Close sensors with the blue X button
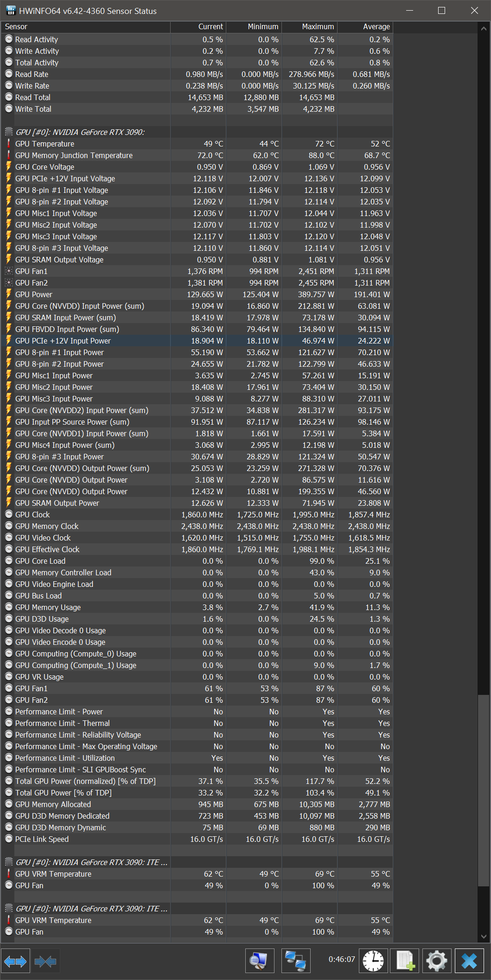The height and width of the screenshot is (980, 491). (x=469, y=961)
